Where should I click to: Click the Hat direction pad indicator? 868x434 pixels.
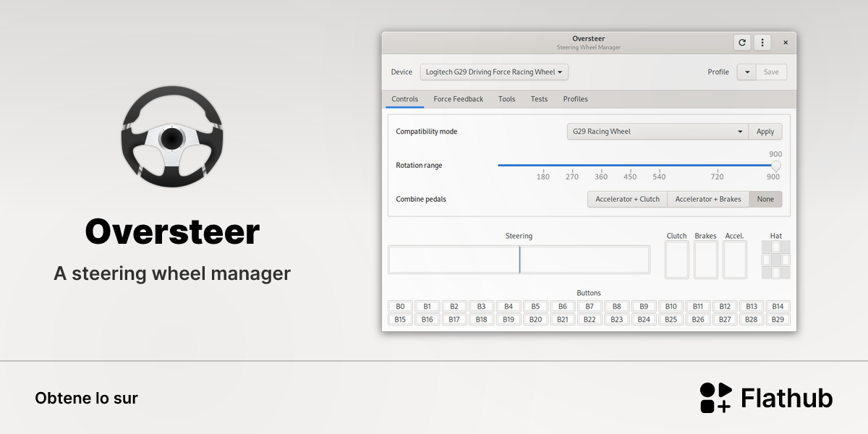pyautogui.click(x=776, y=260)
